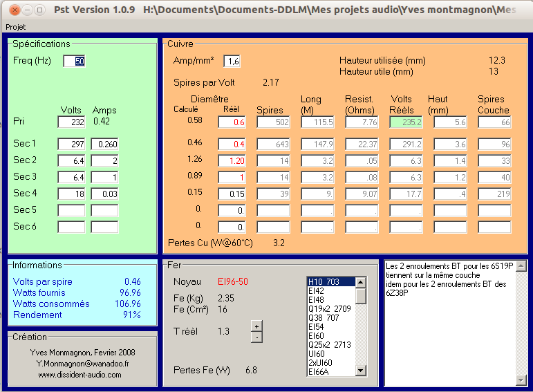Image resolution: width=533 pixels, height=392 pixels.
Task: Select Q19x2 2709 in the core list
Action: (x=331, y=309)
